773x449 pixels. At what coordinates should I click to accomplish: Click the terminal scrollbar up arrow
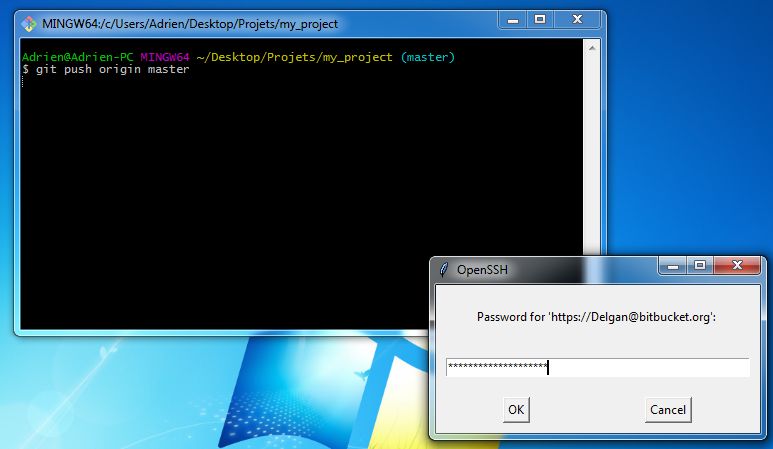click(x=592, y=48)
